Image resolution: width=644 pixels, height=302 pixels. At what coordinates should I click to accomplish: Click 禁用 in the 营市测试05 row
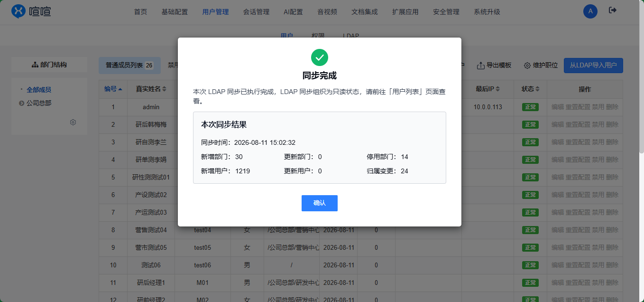(598, 248)
